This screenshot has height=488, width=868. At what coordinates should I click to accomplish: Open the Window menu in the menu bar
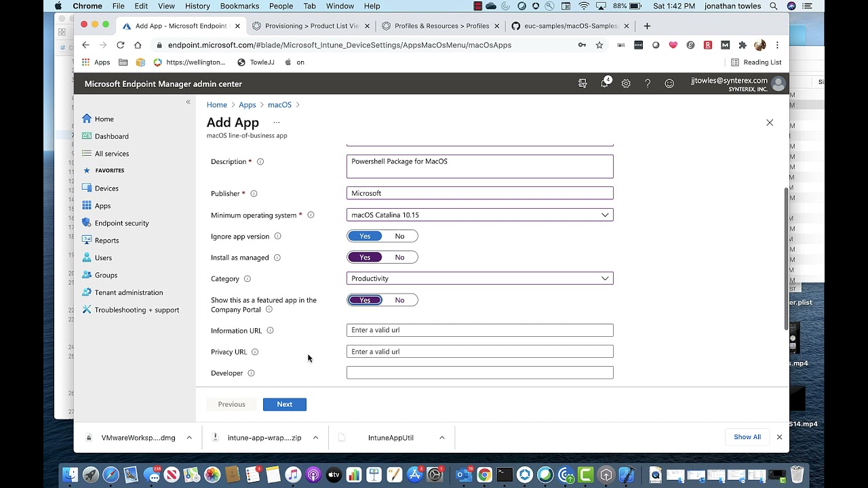click(x=340, y=6)
